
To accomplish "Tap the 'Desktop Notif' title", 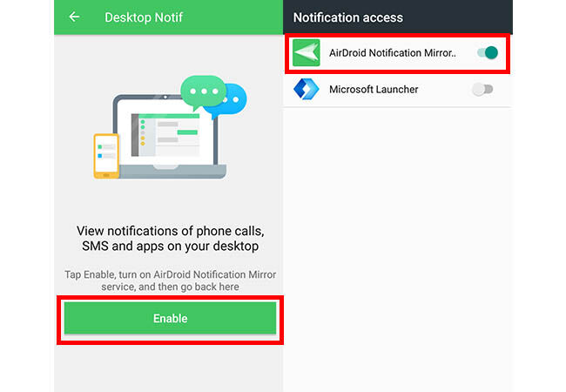I will coord(144,17).
